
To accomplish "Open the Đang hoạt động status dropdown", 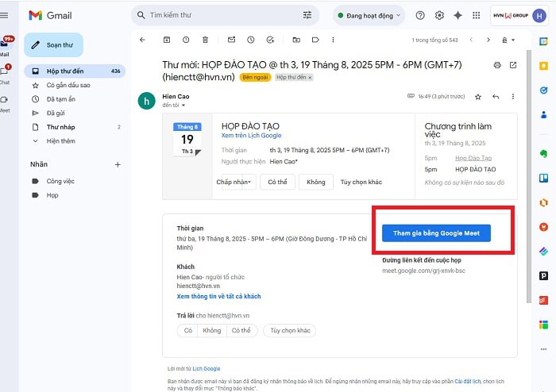I will tap(369, 15).
